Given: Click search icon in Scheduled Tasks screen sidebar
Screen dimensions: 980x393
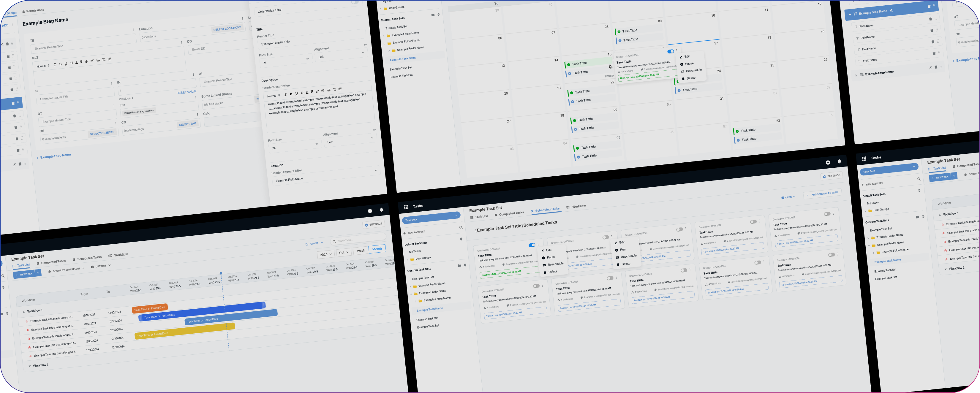Looking at the screenshot, I should coord(461,228).
